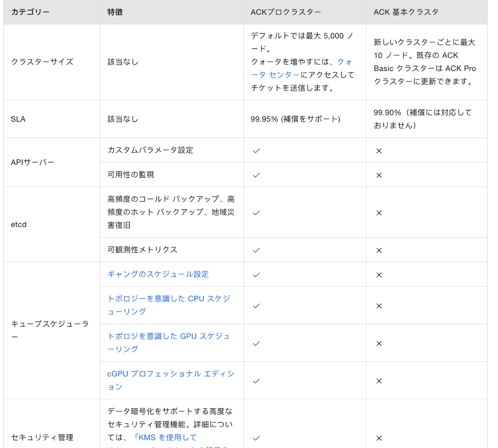The width and height of the screenshot is (498, 448).
Task: Click checkmark in カスタムパラメータ設定 row
Action: (256, 151)
